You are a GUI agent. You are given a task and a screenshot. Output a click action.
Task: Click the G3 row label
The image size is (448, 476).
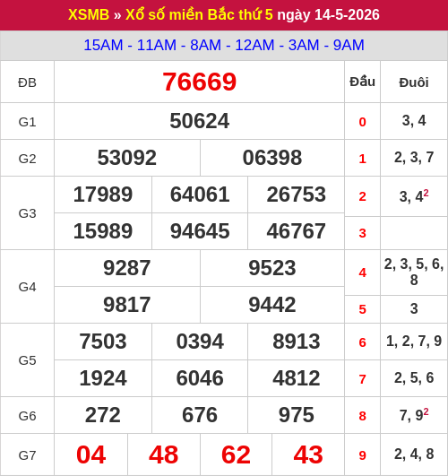coord(27,213)
